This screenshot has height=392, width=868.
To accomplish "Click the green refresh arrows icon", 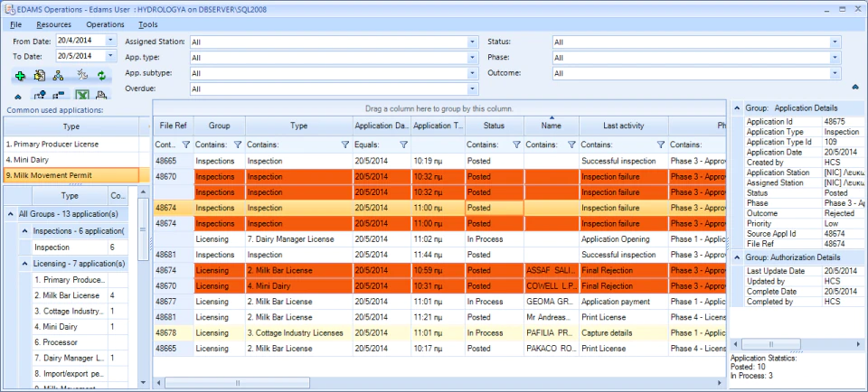I will coord(102,76).
